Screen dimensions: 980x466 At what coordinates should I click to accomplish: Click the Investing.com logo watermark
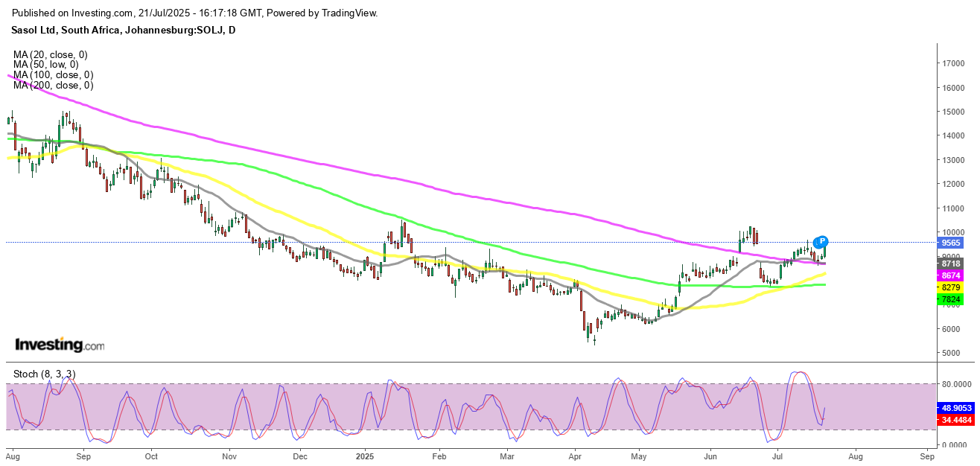click(60, 345)
